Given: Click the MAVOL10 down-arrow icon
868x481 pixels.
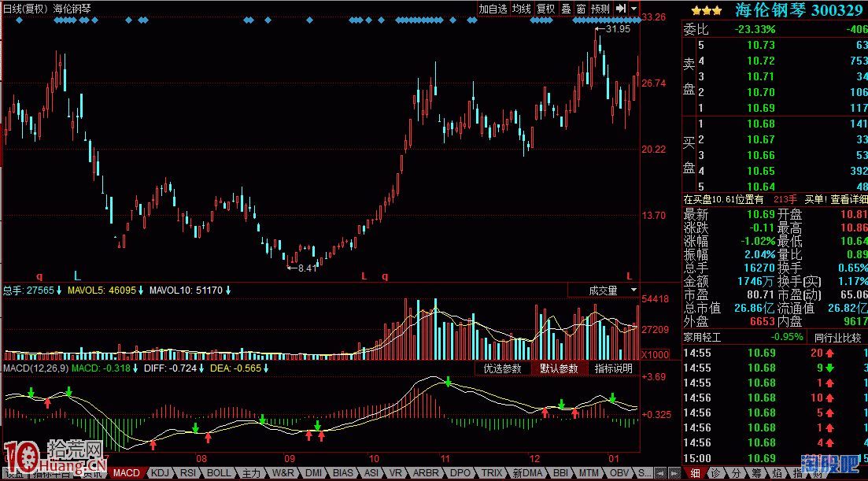Looking at the screenshot, I should 227,290.
